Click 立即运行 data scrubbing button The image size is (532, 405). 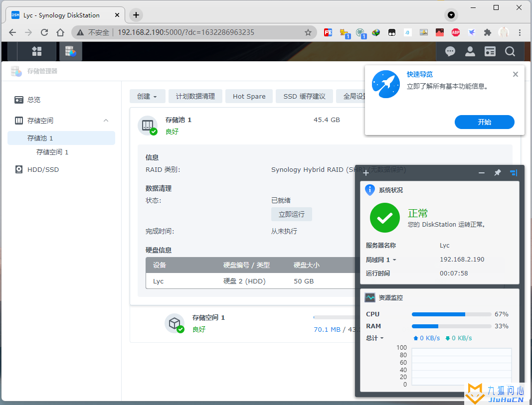292,214
